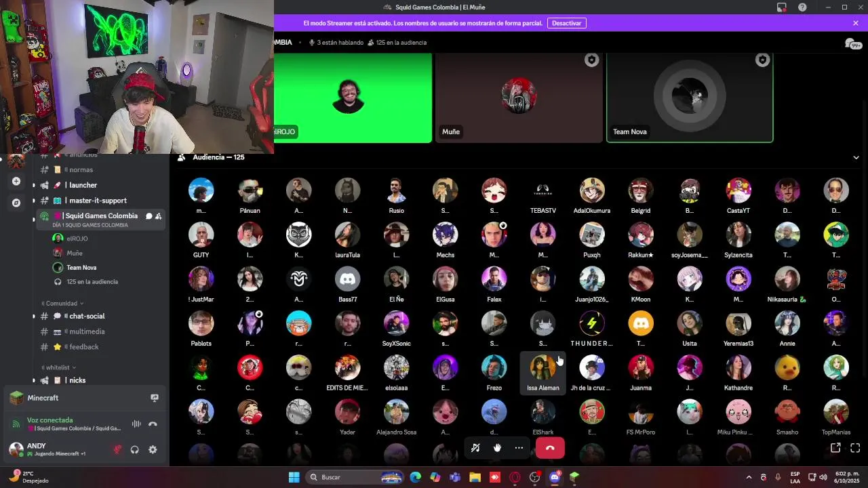
Task: Click audience member lauraTula
Action: tap(348, 241)
